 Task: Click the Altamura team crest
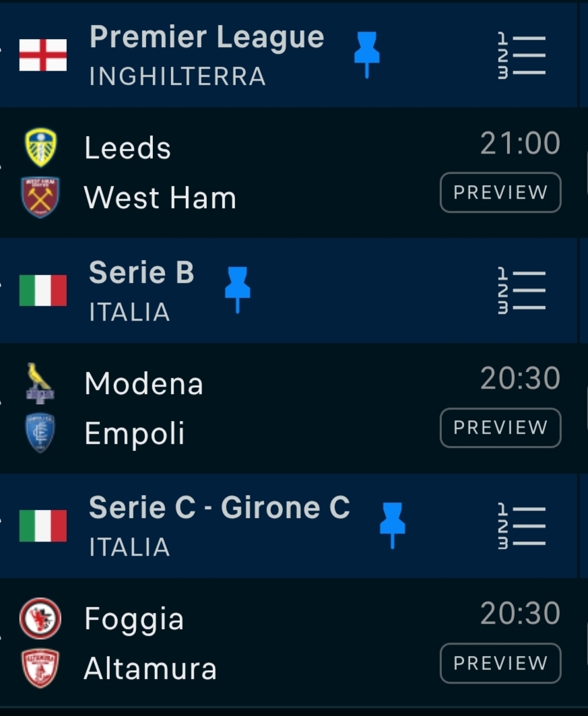coord(41,668)
